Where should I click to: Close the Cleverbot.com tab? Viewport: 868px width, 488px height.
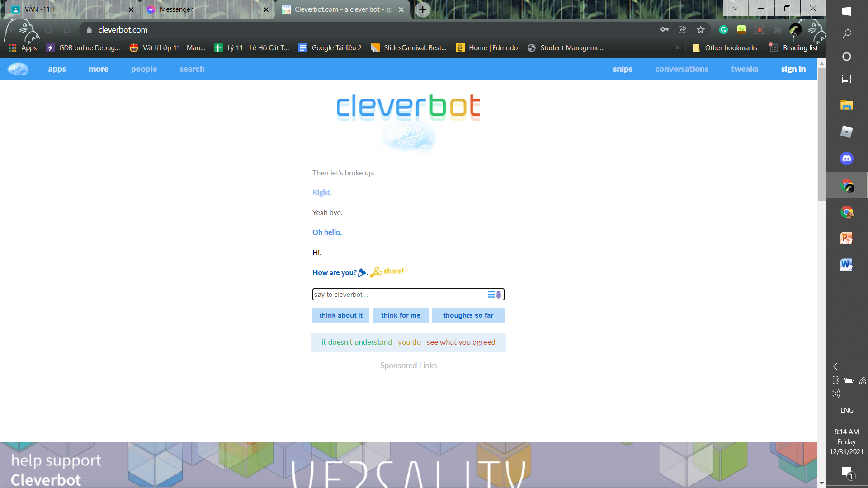point(401,9)
